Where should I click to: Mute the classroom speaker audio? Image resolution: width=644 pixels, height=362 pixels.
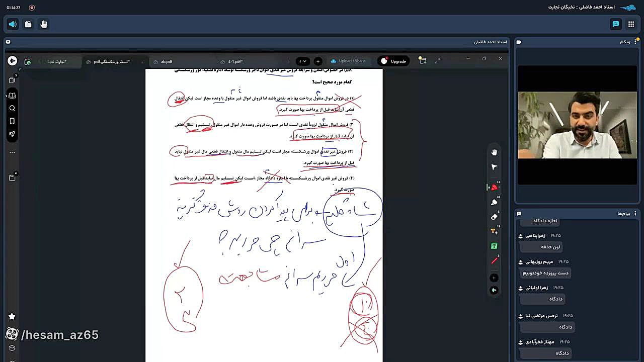click(13, 24)
